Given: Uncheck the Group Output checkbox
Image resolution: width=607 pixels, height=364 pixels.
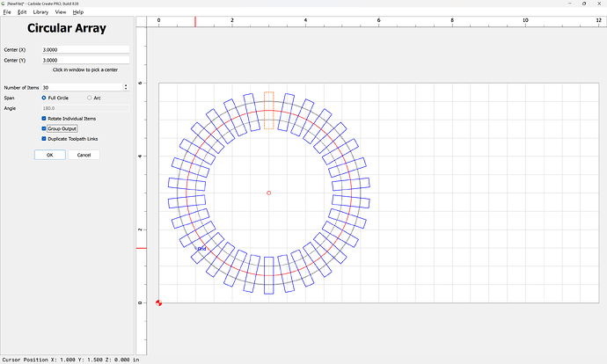Looking at the screenshot, I should coord(45,128).
